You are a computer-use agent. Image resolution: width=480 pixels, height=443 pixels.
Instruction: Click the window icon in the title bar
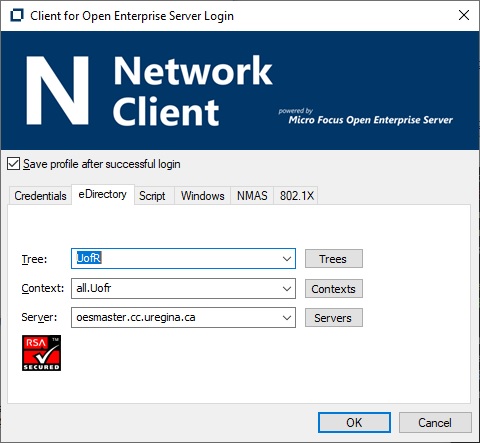[x=17, y=15]
